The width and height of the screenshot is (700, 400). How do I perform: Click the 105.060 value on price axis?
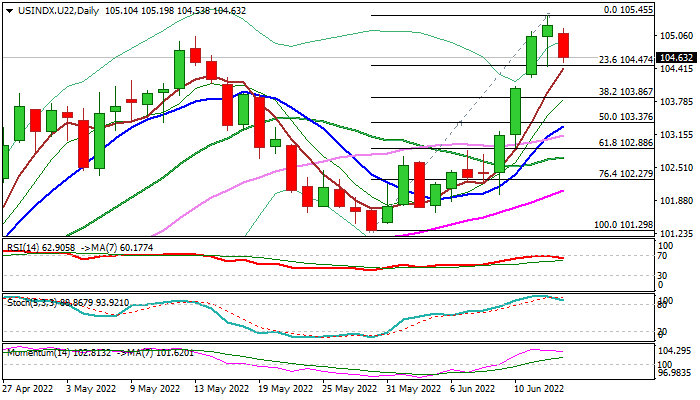pyautogui.click(x=676, y=35)
